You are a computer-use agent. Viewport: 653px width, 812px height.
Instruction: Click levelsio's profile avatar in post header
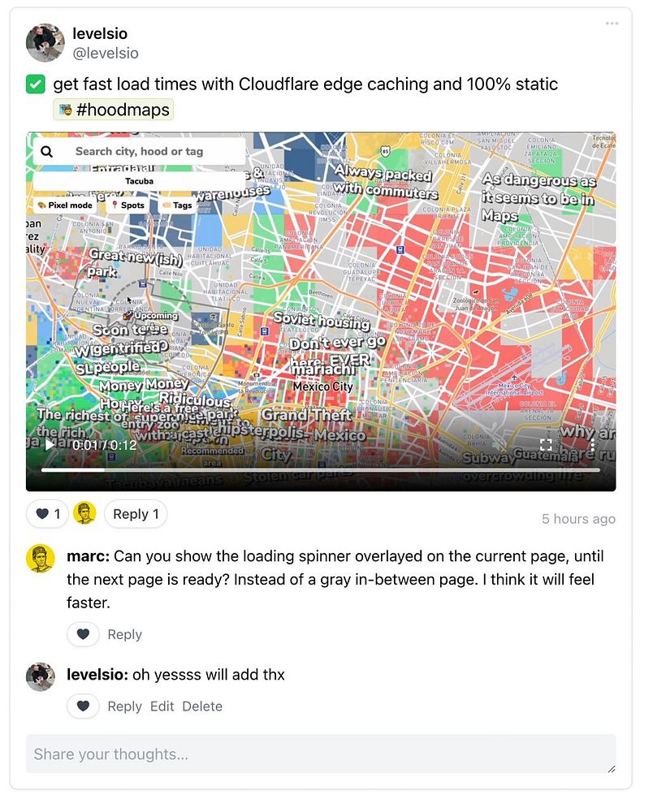tap(45, 42)
